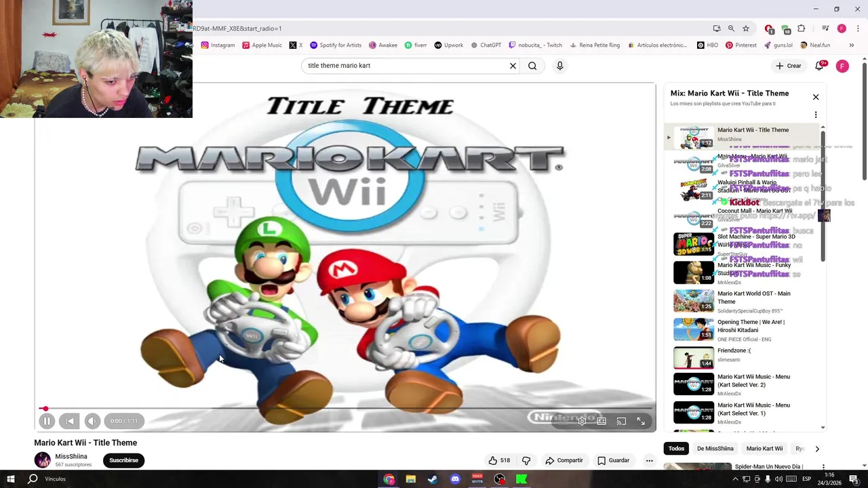
Task: Start voice search with microphone icon
Action: click(559, 66)
